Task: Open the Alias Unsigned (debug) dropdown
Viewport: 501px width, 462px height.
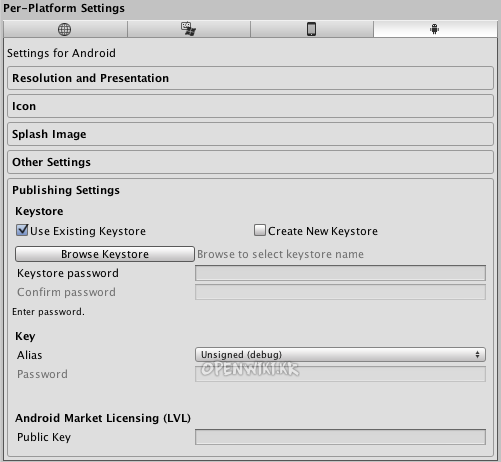Action: coord(340,355)
